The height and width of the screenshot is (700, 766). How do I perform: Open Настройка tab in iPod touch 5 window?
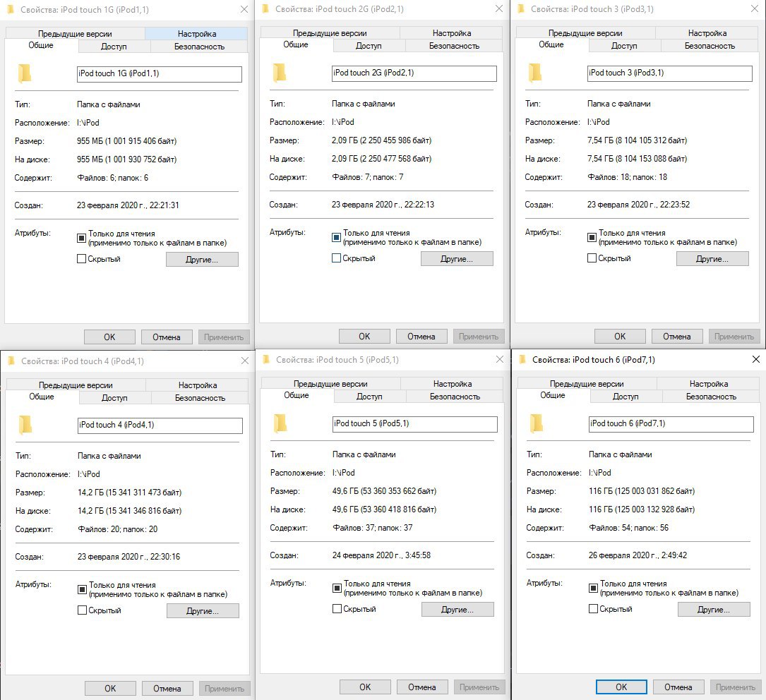click(452, 384)
